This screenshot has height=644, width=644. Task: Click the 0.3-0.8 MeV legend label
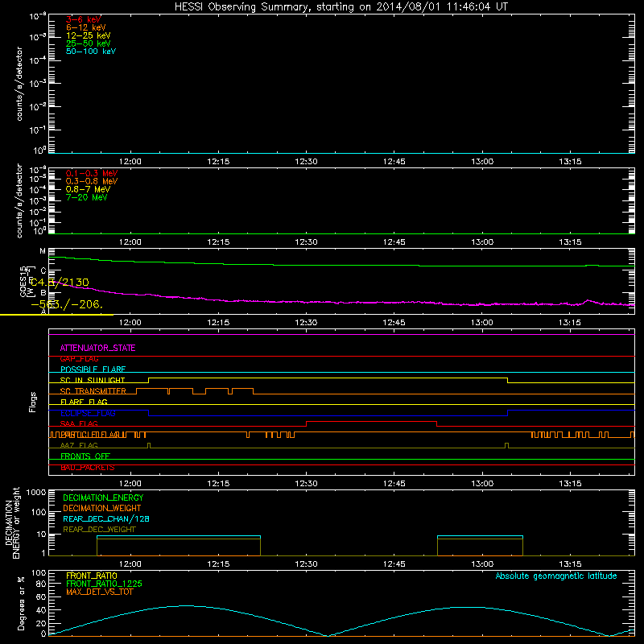click(92, 181)
